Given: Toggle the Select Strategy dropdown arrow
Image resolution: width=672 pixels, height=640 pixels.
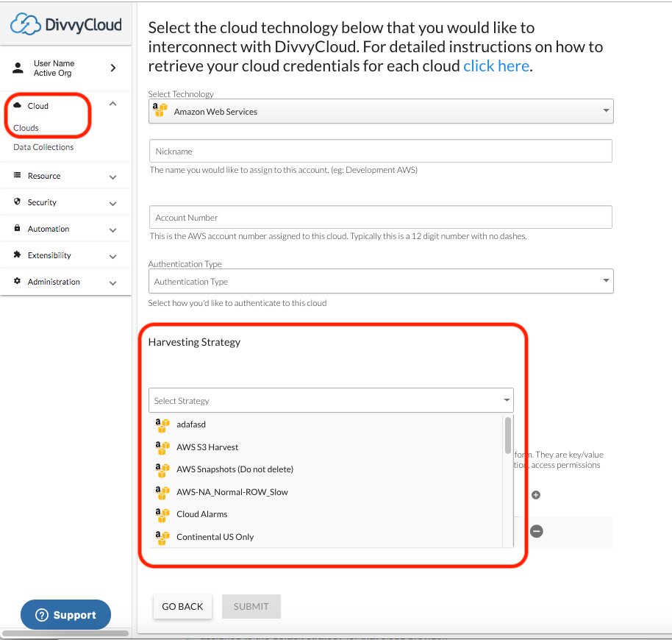Looking at the screenshot, I should pos(507,400).
